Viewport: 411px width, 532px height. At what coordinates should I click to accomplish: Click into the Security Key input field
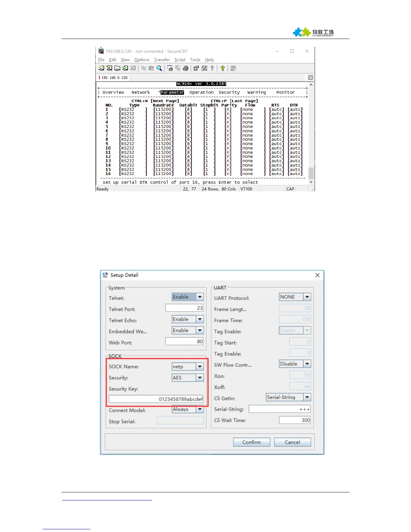(x=156, y=399)
